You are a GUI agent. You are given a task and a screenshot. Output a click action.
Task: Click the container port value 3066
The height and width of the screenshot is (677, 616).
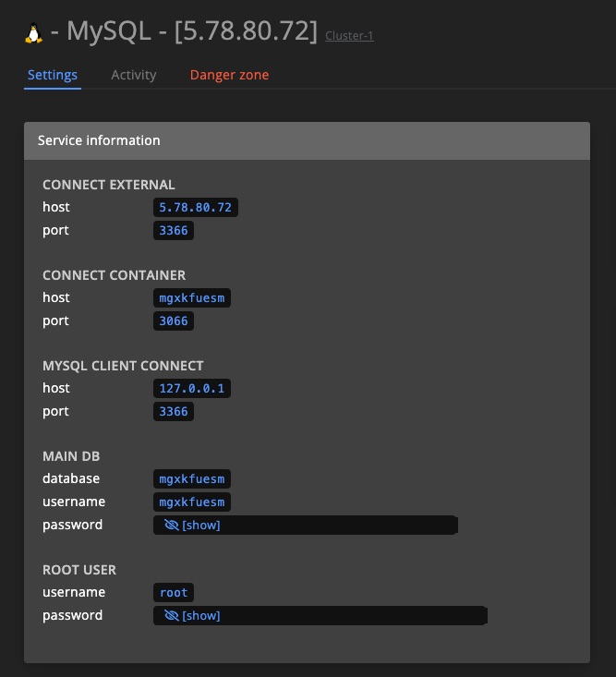pyautogui.click(x=174, y=321)
